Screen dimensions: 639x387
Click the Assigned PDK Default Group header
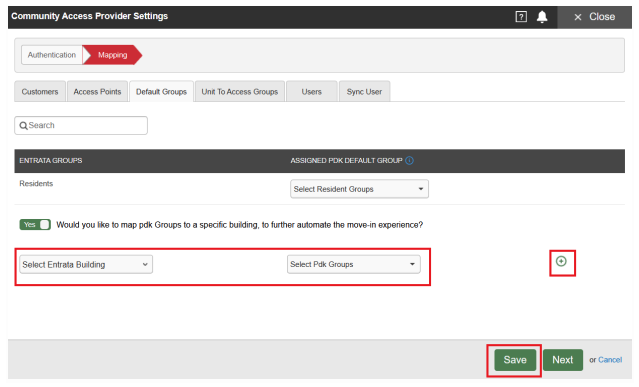(x=346, y=161)
